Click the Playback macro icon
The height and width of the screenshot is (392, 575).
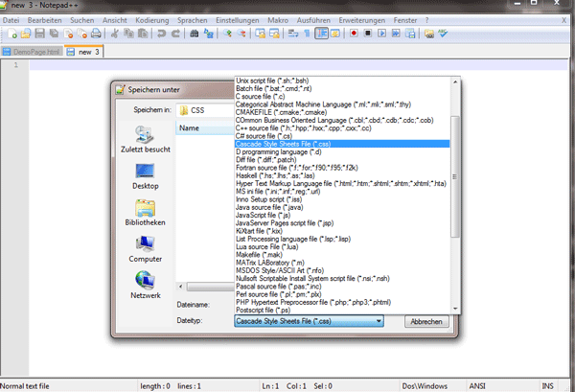381,34
